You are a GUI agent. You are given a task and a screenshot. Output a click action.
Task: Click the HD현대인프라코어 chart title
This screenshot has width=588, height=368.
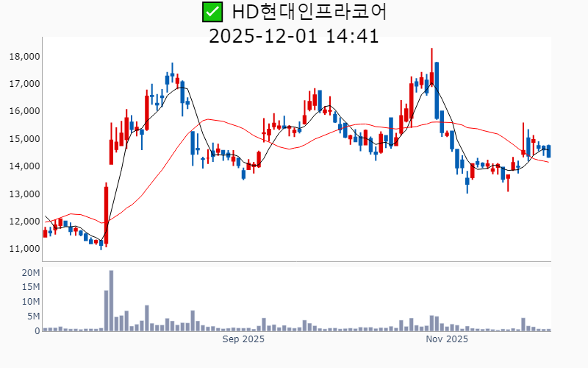(x=309, y=12)
